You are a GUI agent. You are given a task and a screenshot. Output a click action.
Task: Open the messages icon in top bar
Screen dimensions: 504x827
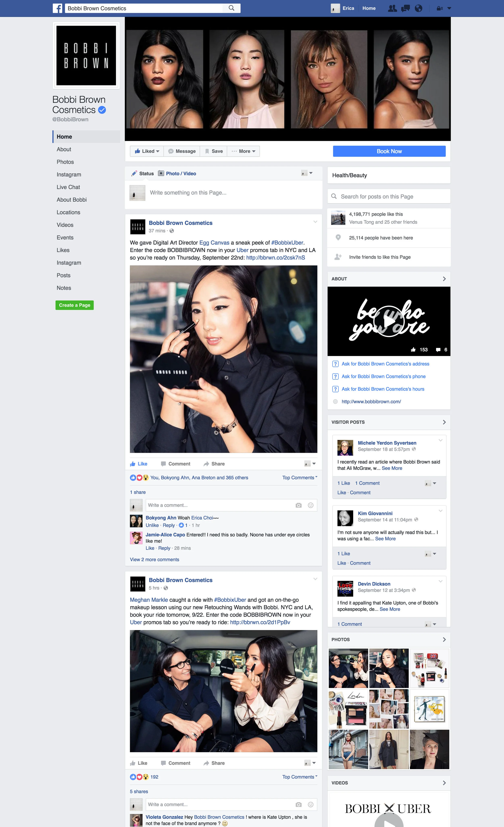coord(405,8)
